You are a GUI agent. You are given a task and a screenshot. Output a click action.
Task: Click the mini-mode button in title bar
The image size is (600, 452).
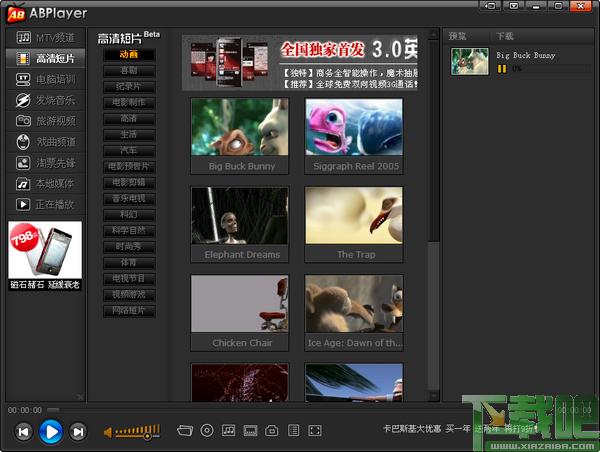490,6
